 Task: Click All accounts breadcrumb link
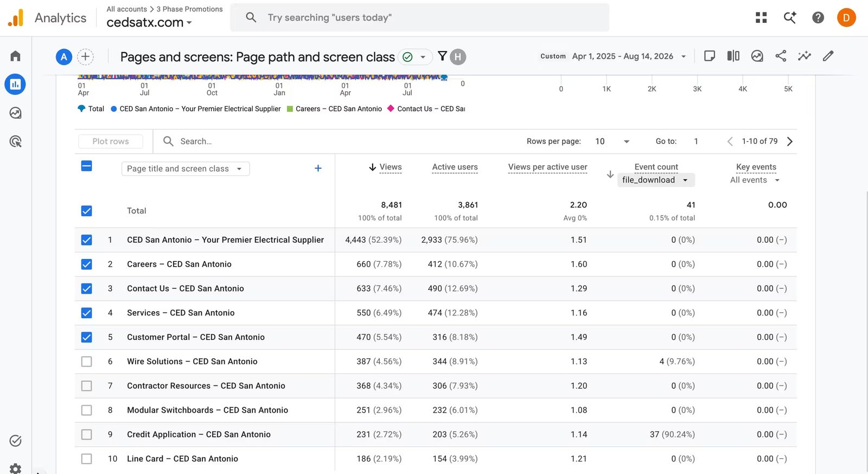pos(126,9)
